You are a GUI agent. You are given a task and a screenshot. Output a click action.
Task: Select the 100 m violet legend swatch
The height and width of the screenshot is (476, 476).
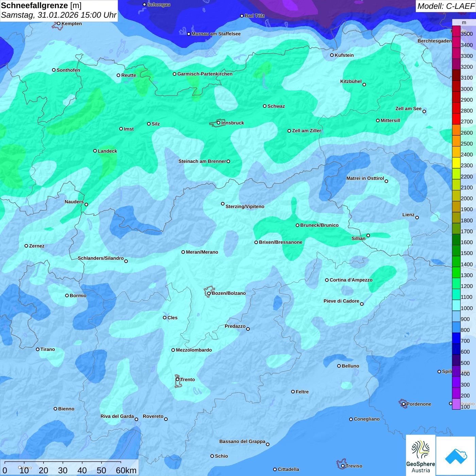point(456,404)
